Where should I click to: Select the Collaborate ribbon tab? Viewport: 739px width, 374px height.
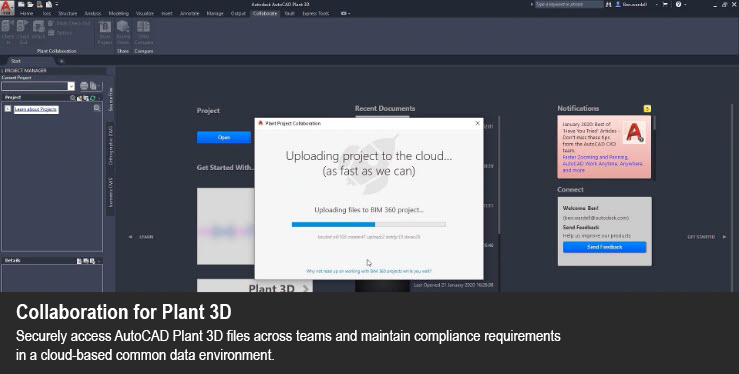pos(265,14)
